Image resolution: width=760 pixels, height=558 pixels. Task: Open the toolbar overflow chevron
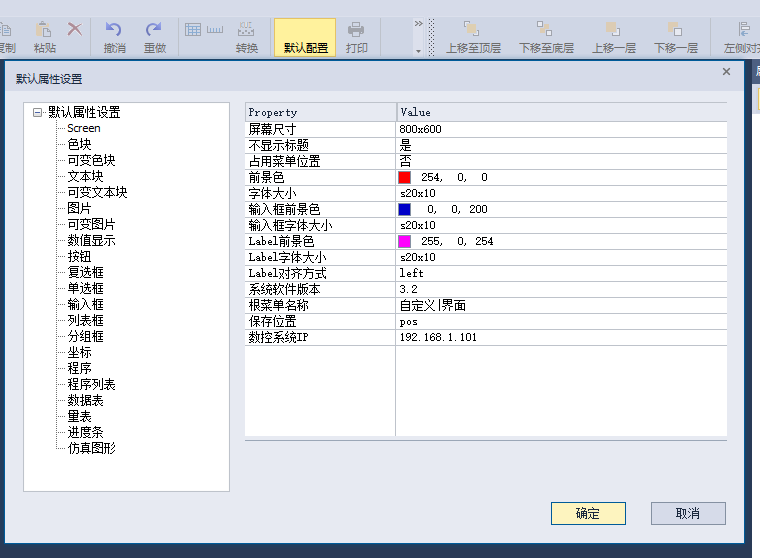point(418,23)
